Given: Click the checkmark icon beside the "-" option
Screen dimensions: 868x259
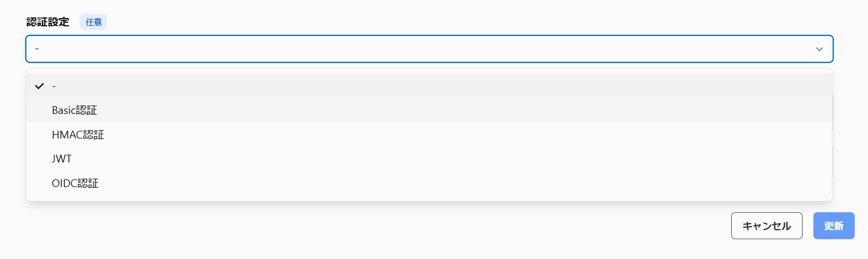Looking at the screenshot, I should click(40, 86).
